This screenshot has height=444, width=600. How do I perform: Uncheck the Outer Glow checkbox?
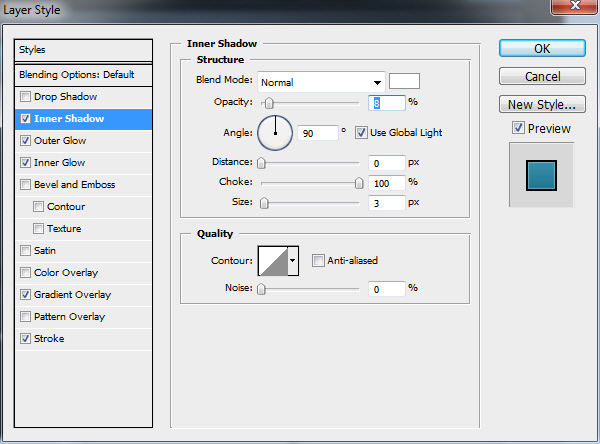click(x=25, y=140)
